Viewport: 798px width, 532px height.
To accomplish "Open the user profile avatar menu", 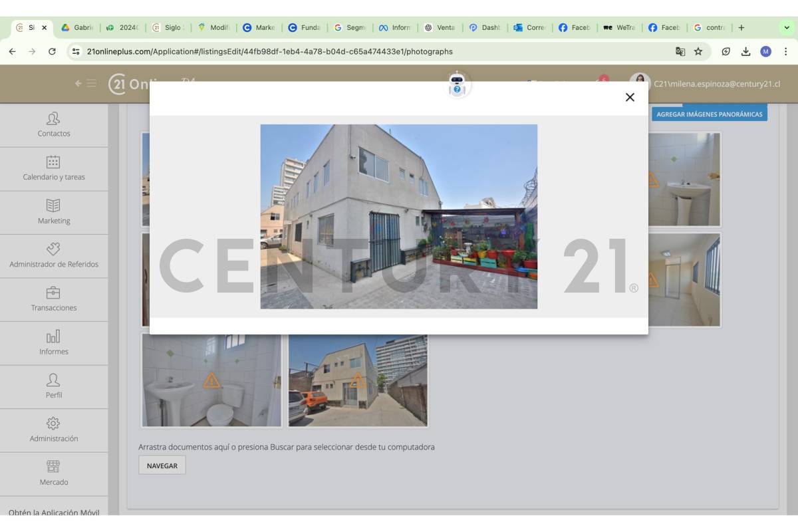I will pyautogui.click(x=640, y=83).
